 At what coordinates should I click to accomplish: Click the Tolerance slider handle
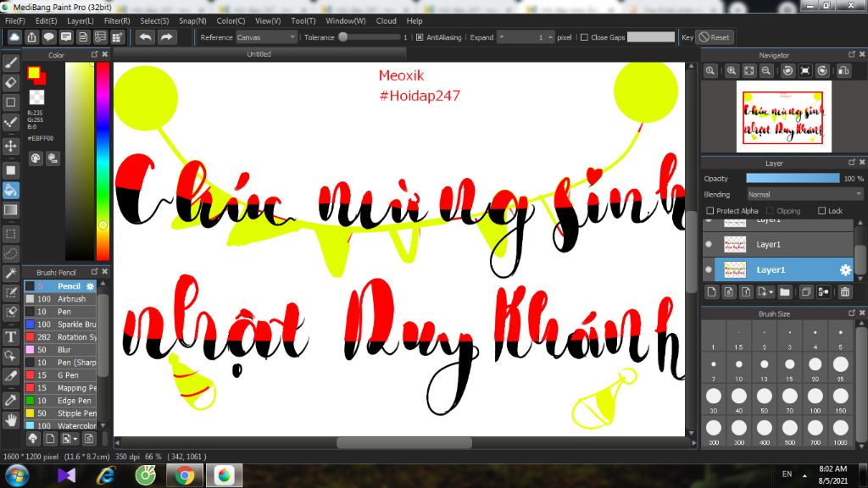tap(343, 37)
